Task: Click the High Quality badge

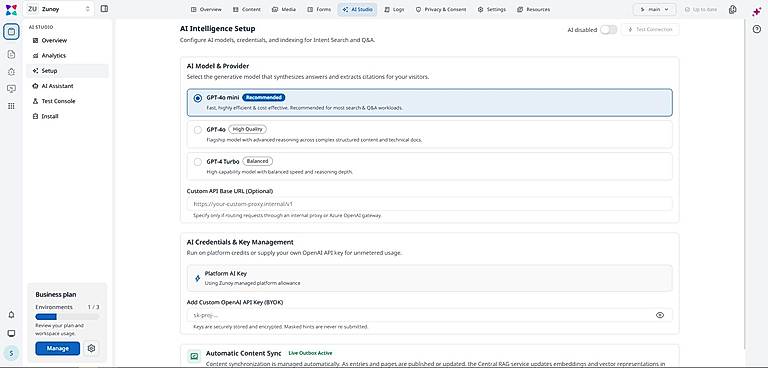Action: click(247, 129)
